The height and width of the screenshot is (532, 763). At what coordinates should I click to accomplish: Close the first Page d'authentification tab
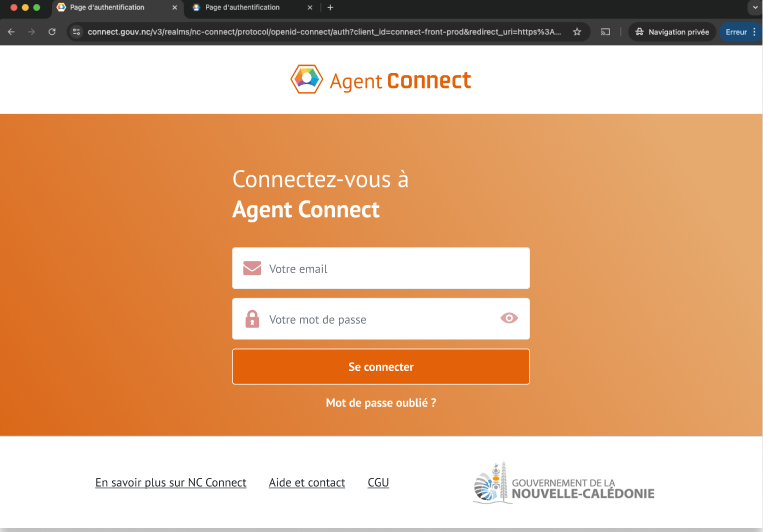(x=175, y=7)
